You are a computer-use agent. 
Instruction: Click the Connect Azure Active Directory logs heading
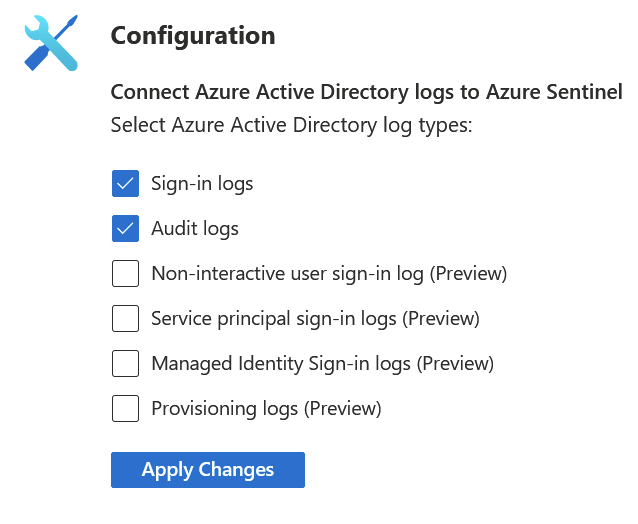click(x=367, y=92)
